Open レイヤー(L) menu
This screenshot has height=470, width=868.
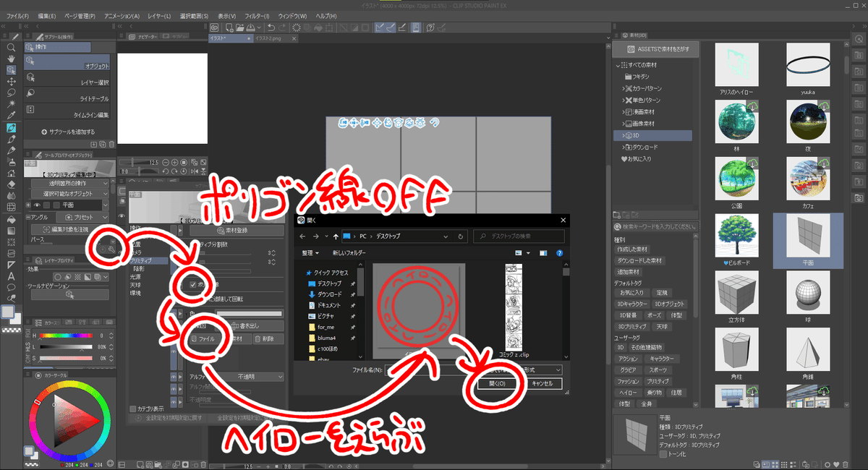158,15
